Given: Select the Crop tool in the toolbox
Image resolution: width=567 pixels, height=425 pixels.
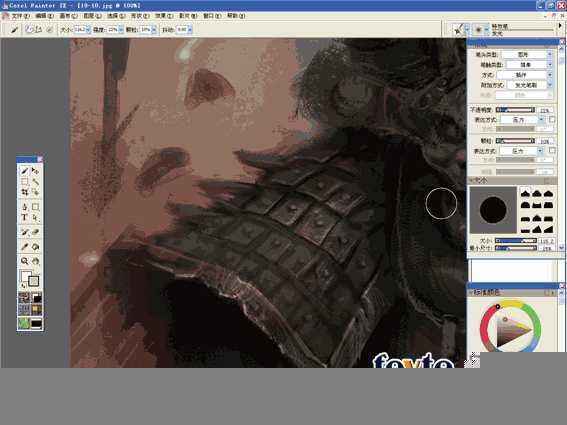Looking at the screenshot, I should click(x=24, y=192).
